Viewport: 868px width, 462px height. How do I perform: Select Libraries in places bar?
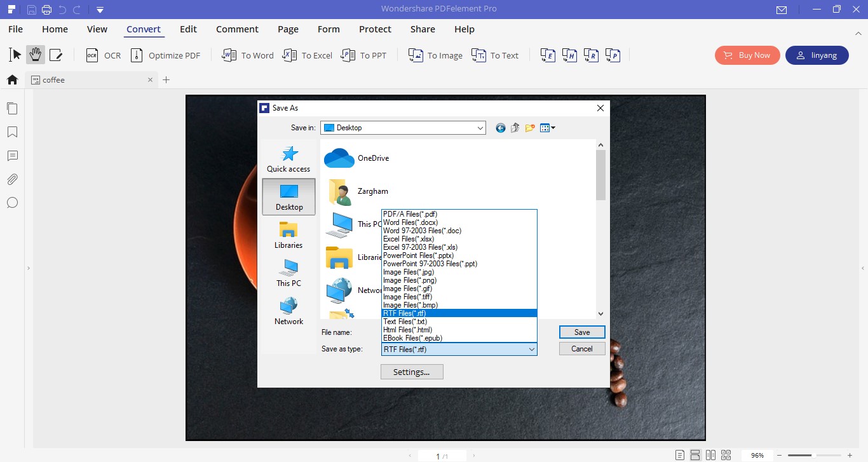click(x=288, y=235)
